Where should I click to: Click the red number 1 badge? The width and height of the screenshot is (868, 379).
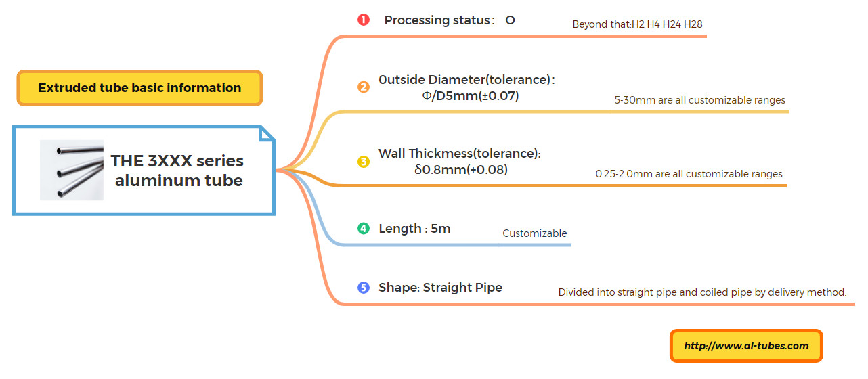pos(364,20)
